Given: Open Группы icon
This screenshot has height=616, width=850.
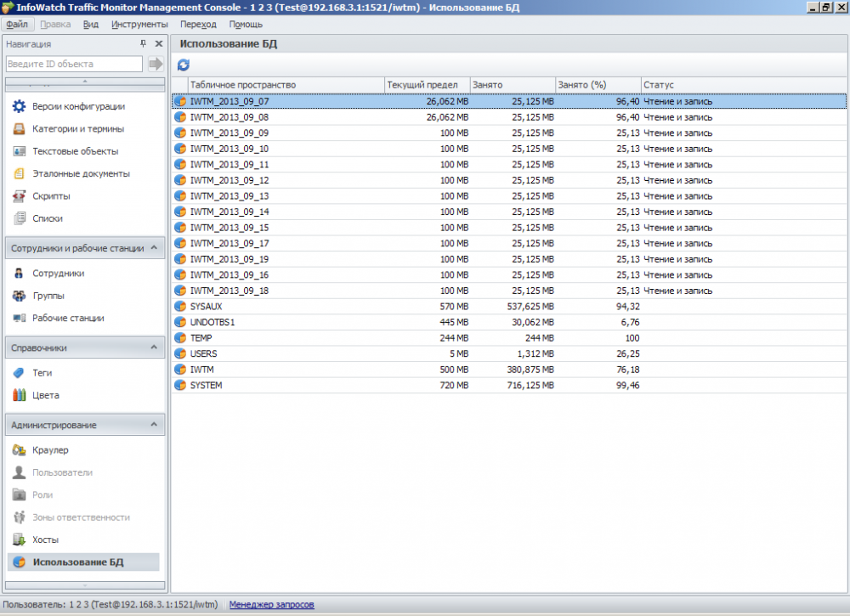Looking at the screenshot, I should [x=19, y=296].
